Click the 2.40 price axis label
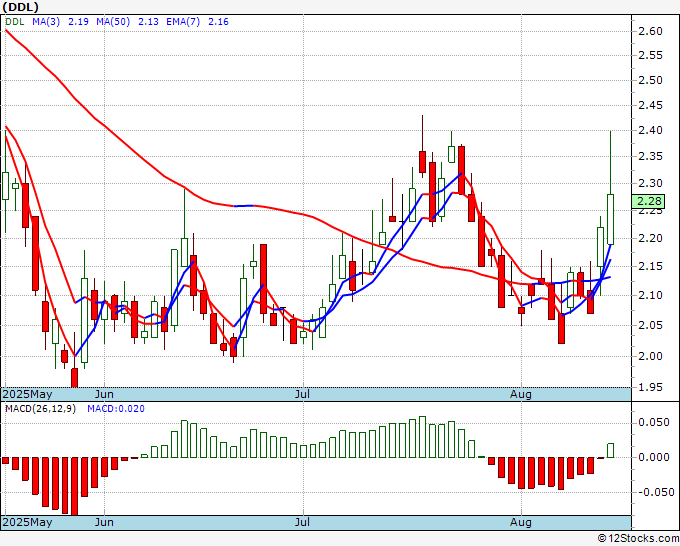The image size is (680, 546). pos(650,130)
